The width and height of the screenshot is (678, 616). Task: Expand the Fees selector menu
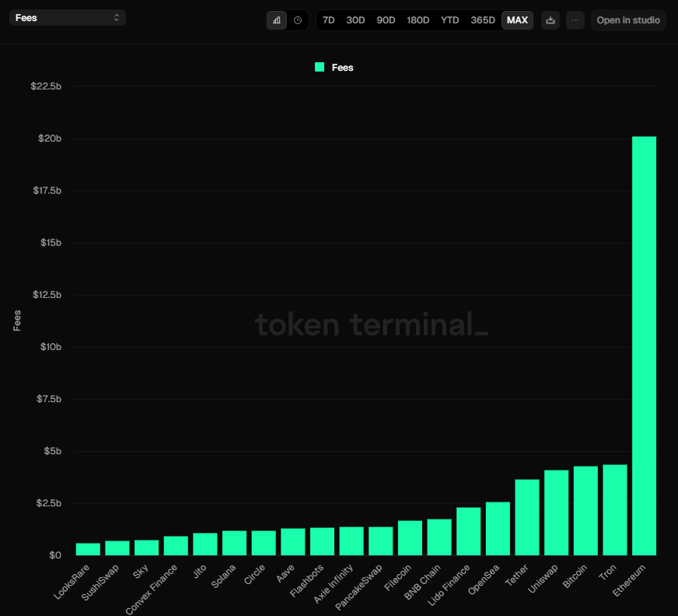[68, 16]
